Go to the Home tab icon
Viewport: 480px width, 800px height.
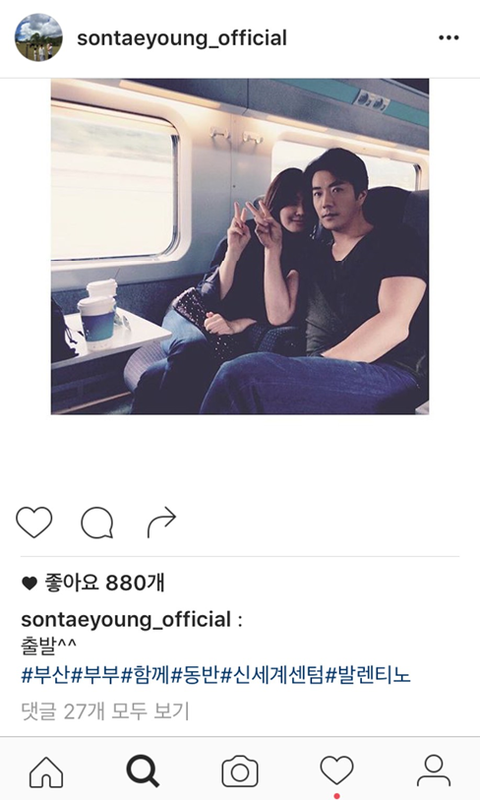tap(46, 771)
